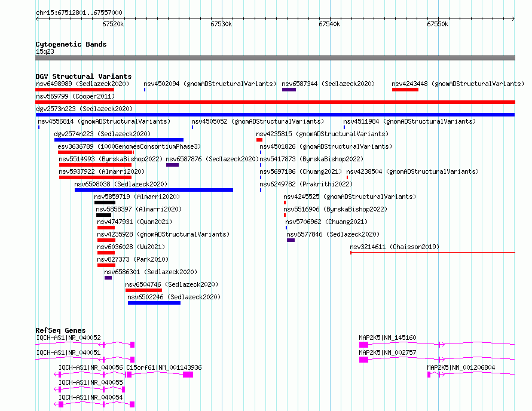Select the red nsv827373 Park2010 bar

(x=106, y=265)
